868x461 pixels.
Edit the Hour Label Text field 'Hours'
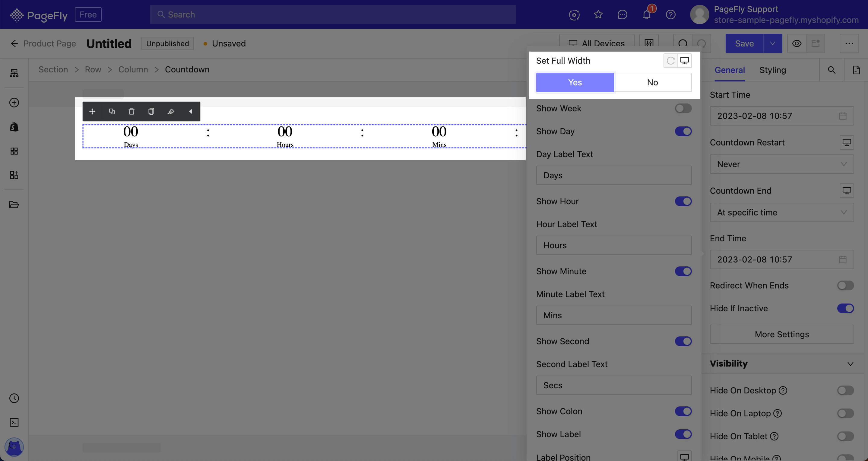[613, 246]
